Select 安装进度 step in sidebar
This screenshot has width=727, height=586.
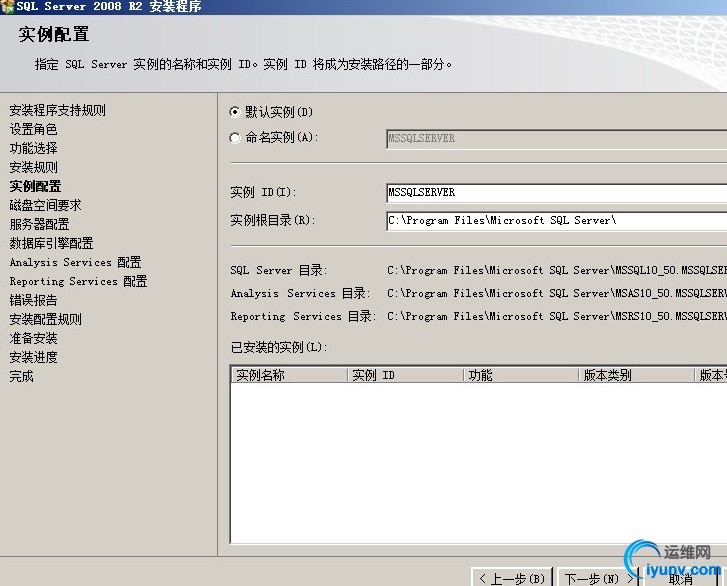(33, 357)
